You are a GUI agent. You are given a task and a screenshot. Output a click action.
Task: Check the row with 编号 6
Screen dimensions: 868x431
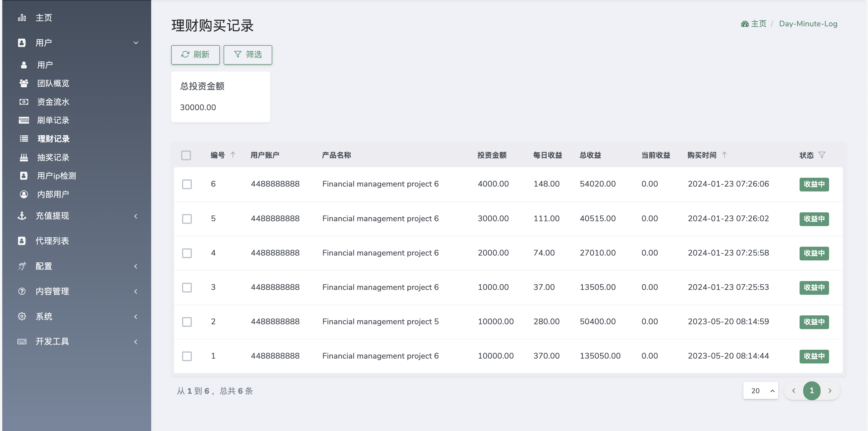187,184
